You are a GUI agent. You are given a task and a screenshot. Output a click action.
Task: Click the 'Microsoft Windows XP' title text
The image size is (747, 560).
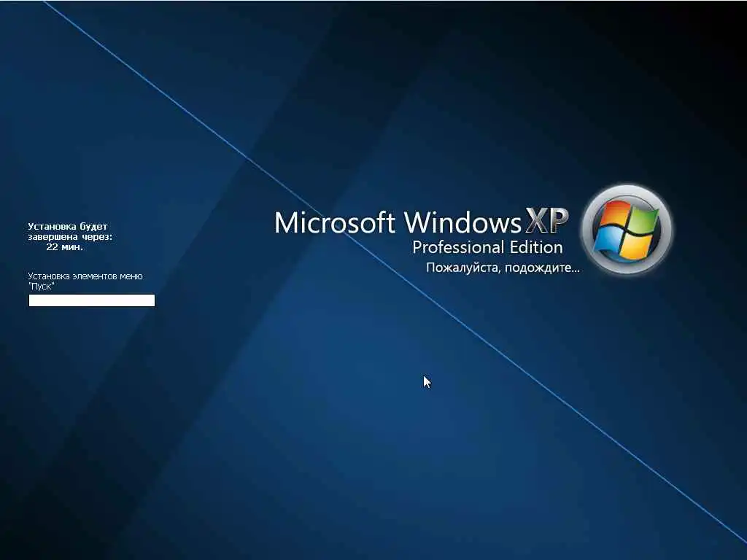(422, 222)
